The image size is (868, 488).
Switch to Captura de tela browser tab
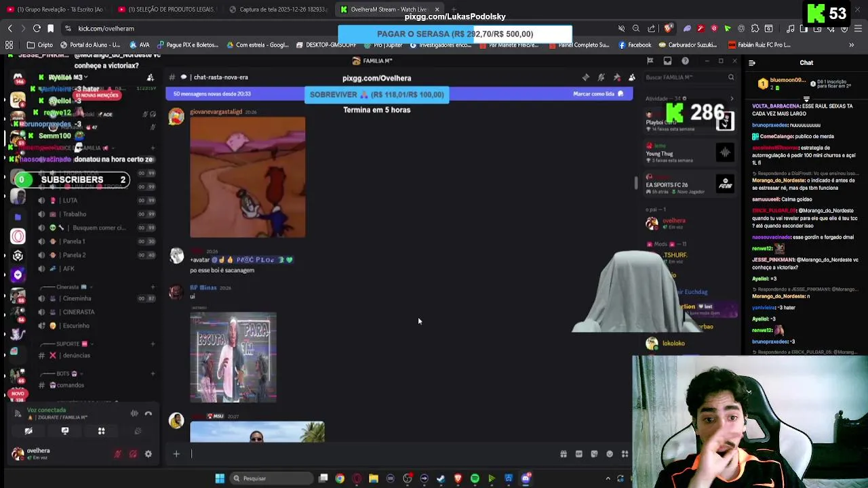(x=278, y=9)
